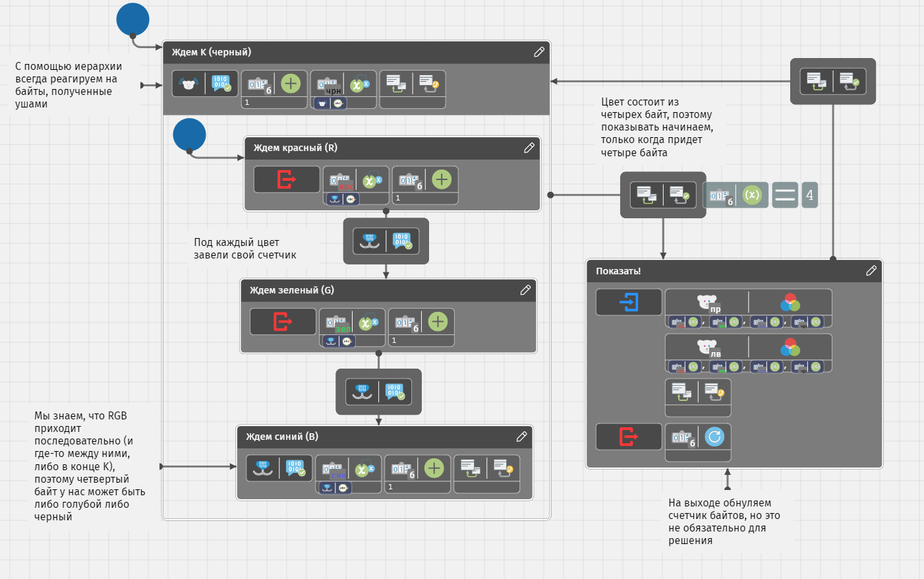Select blue entry icon in 'Показать!' state
The image size is (924, 579).
click(x=629, y=302)
